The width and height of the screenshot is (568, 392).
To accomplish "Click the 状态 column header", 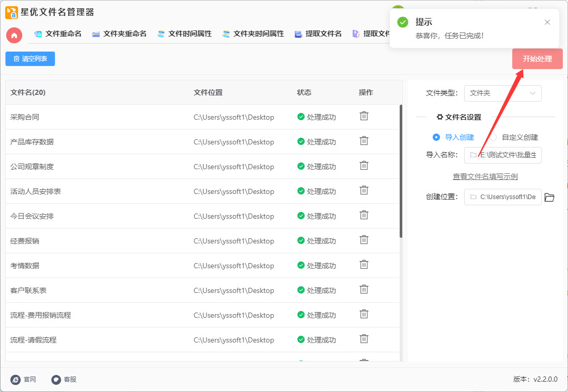I will pos(304,93).
